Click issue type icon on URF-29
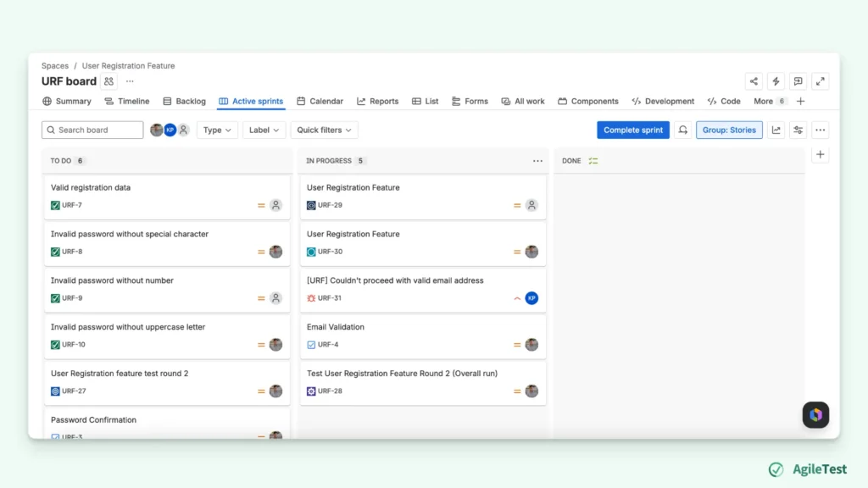Viewport: 868px width, 488px height. click(311, 205)
